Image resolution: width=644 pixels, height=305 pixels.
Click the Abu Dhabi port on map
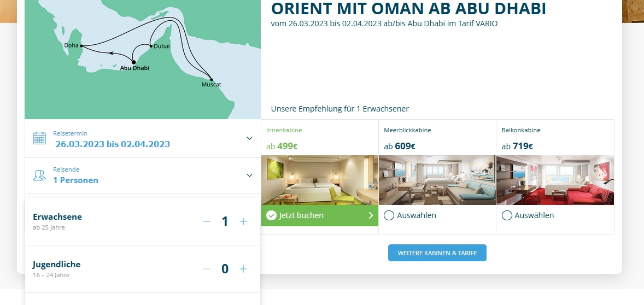(x=134, y=62)
